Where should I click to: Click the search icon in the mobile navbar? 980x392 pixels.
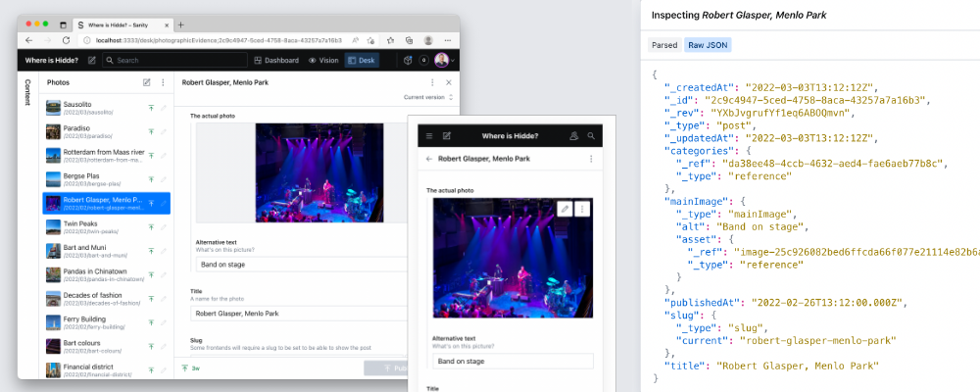pyautogui.click(x=591, y=135)
